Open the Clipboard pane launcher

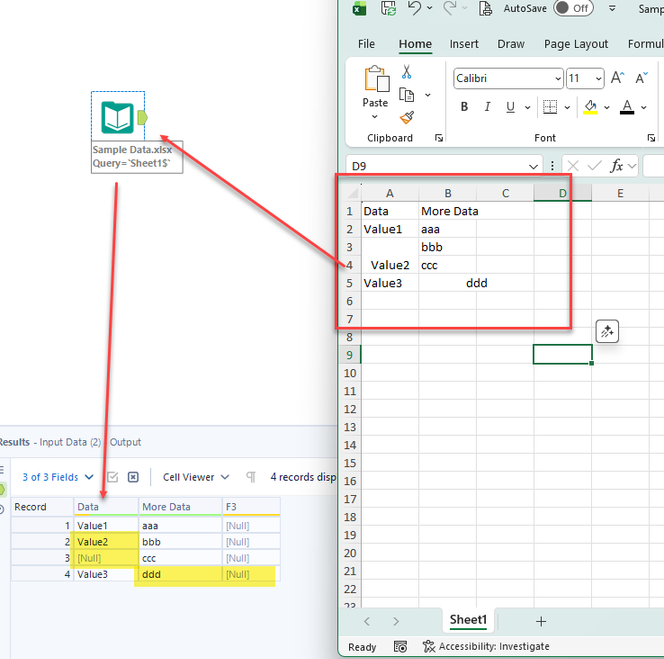439,138
